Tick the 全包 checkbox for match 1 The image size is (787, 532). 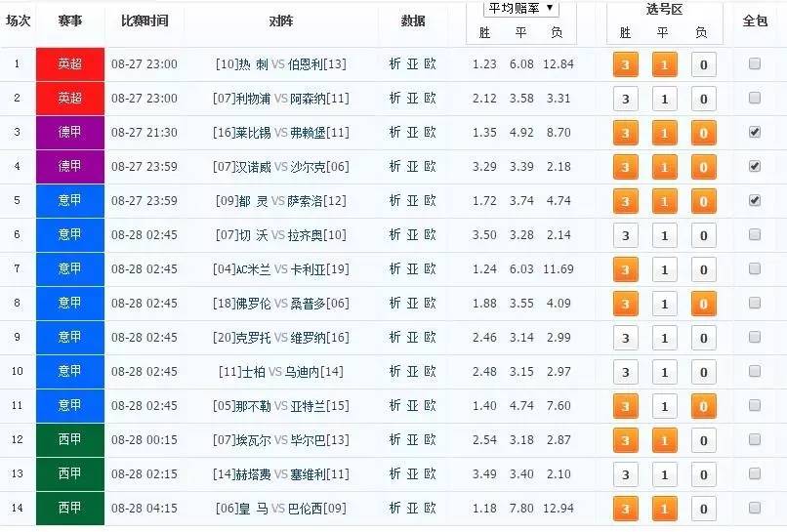coord(755,63)
